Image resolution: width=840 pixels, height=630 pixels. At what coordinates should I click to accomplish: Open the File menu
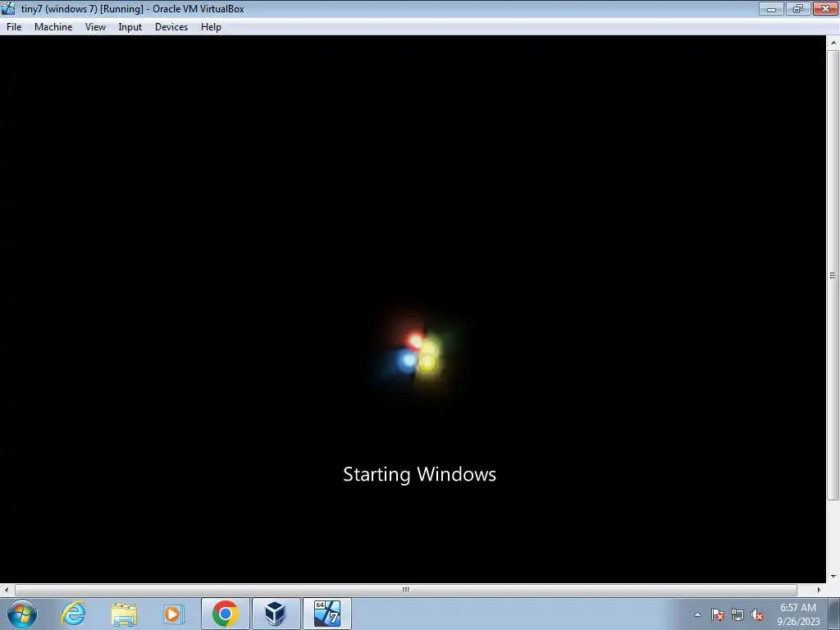point(14,27)
